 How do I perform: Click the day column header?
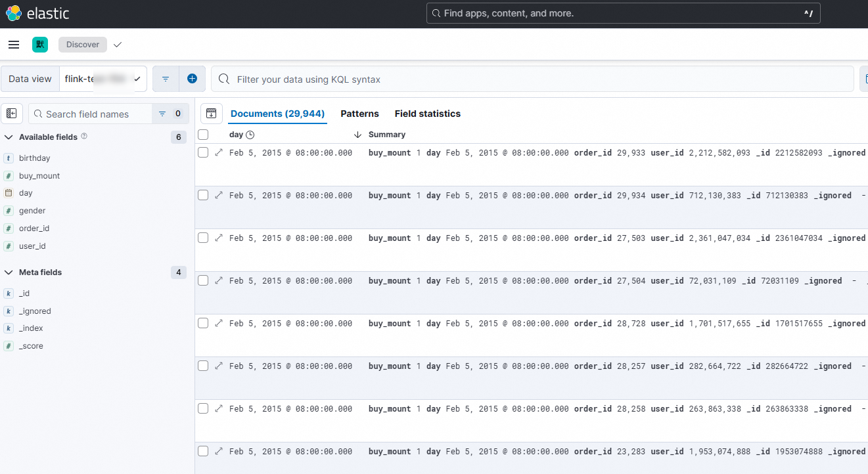[x=236, y=135]
